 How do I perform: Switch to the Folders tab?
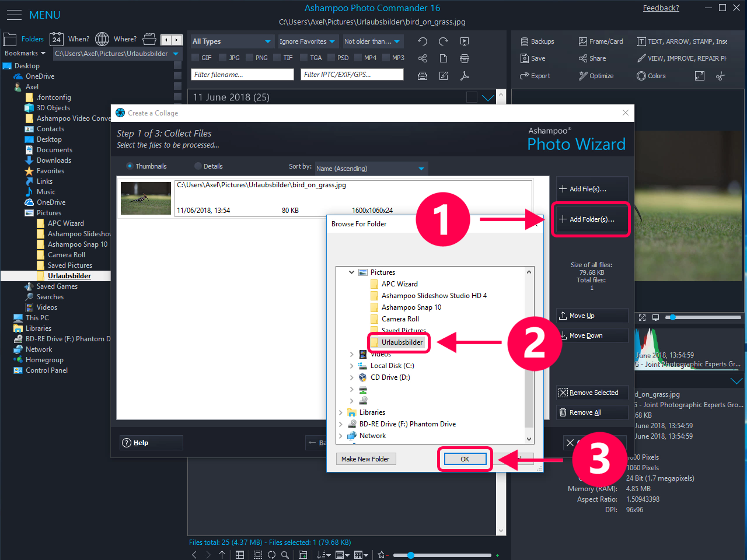tap(25, 39)
